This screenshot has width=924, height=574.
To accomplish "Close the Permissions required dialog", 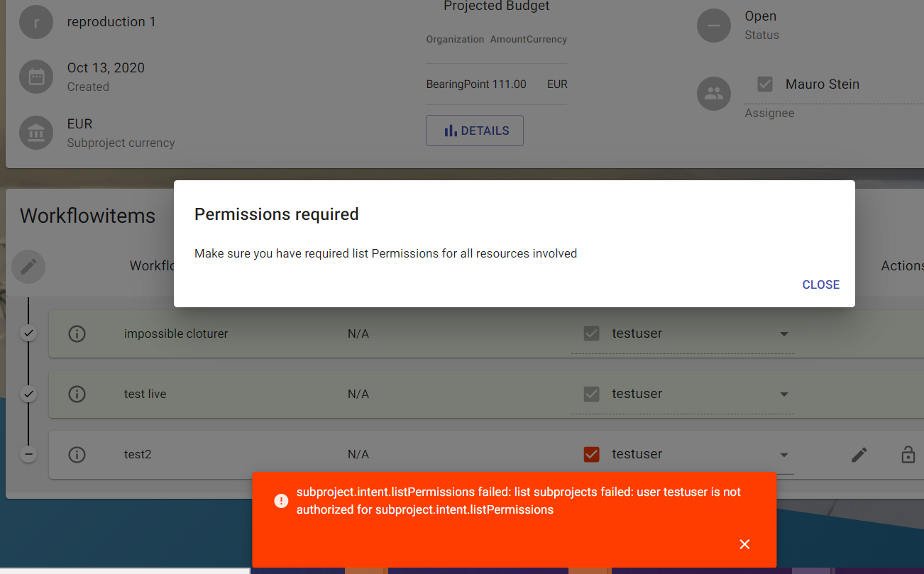I will [820, 285].
